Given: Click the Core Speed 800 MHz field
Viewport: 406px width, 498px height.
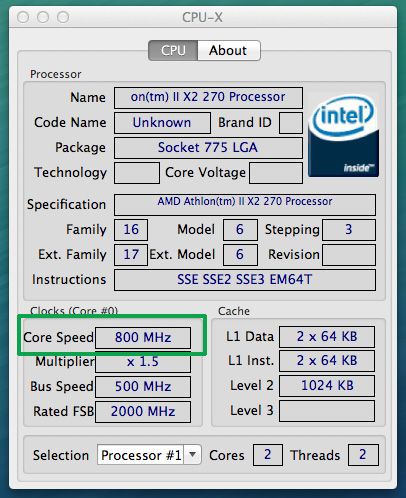Looking at the screenshot, I should (x=143, y=338).
